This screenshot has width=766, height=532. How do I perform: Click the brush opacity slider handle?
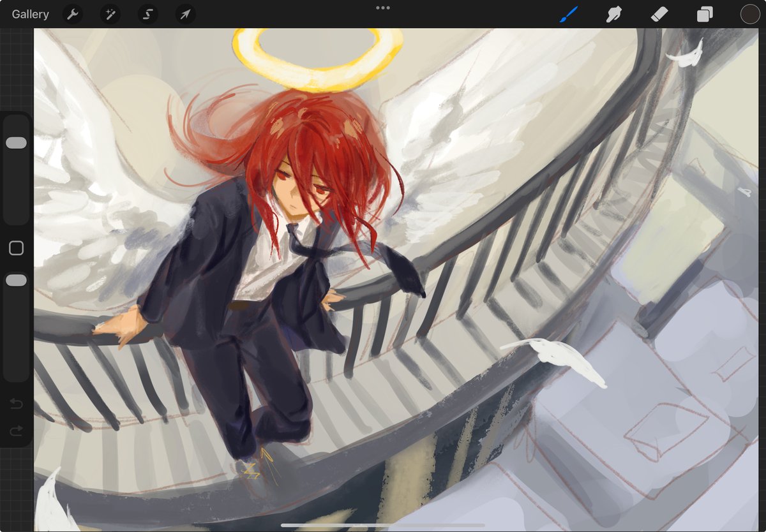click(16, 280)
